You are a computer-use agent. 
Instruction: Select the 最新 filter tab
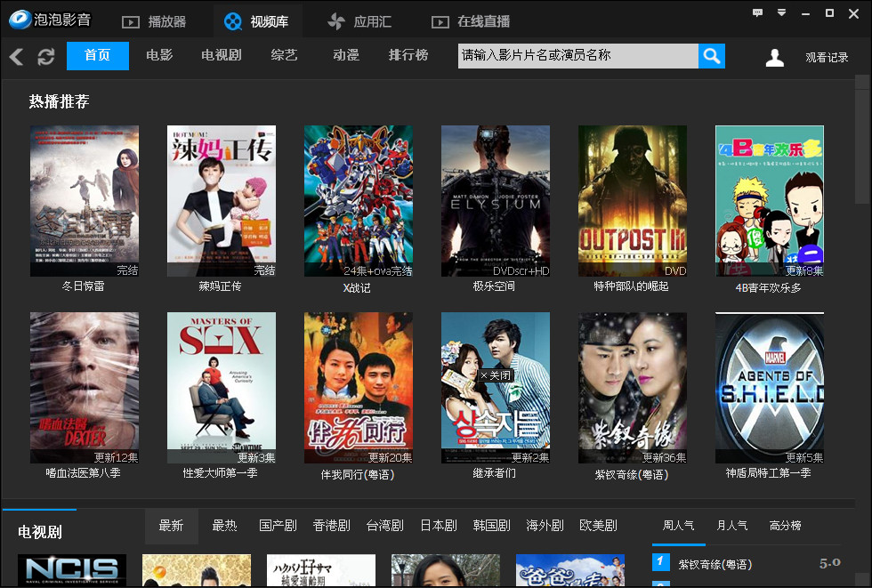click(171, 526)
